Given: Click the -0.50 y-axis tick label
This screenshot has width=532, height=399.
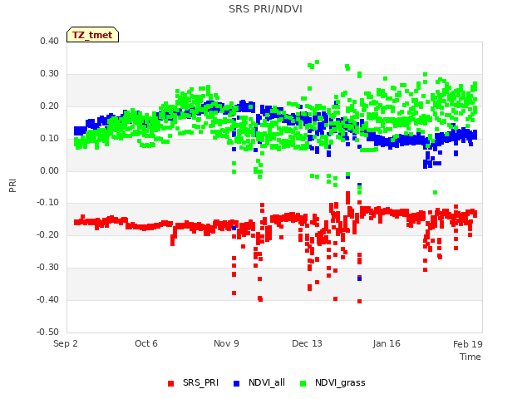Looking at the screenshot, I should (48, 332).
